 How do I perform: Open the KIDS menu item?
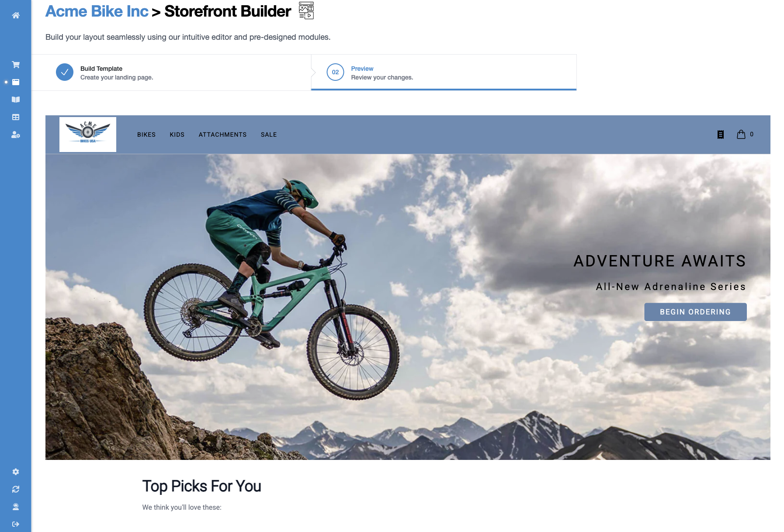(177, 135)
